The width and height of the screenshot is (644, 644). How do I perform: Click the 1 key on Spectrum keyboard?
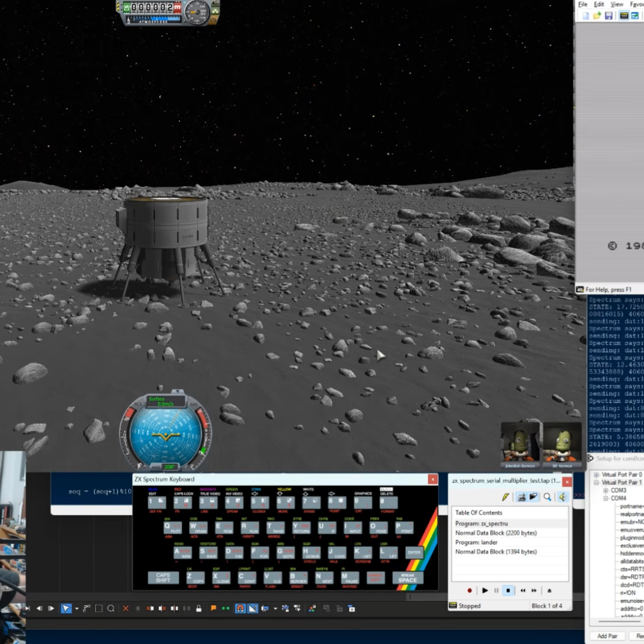pyautogui.click(x=156, y=502)
